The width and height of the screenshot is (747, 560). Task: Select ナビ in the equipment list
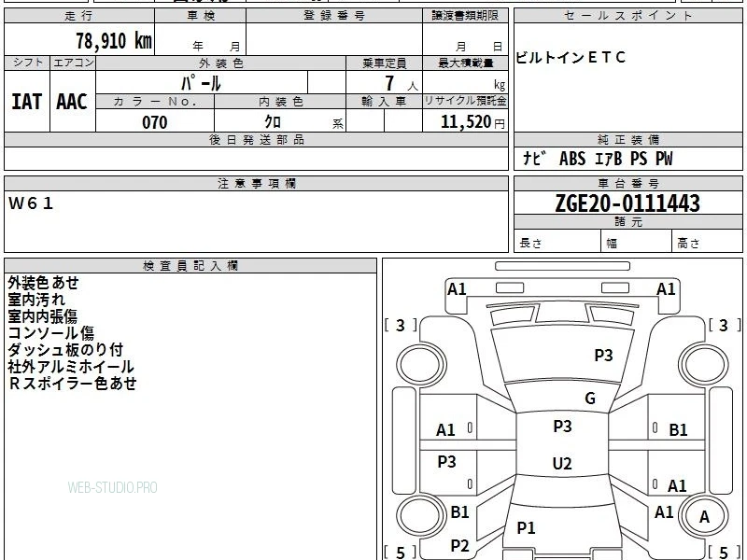tap(534, 158)
